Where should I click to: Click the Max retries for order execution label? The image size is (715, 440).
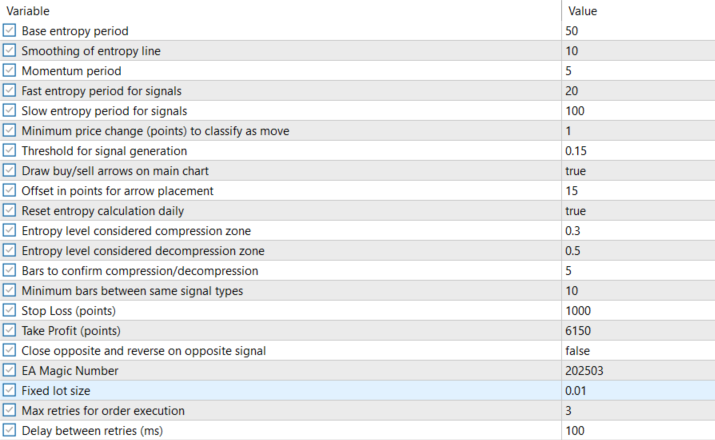(x=102, y=411)
